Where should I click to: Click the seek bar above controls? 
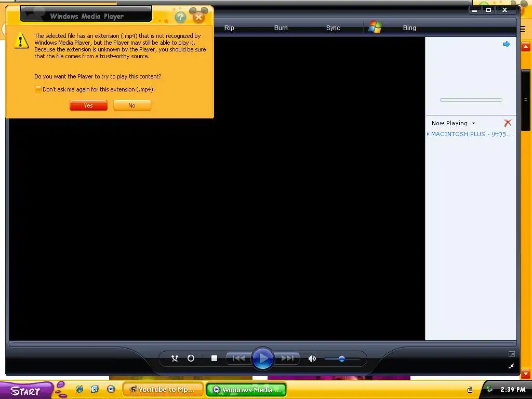(262, 344)
